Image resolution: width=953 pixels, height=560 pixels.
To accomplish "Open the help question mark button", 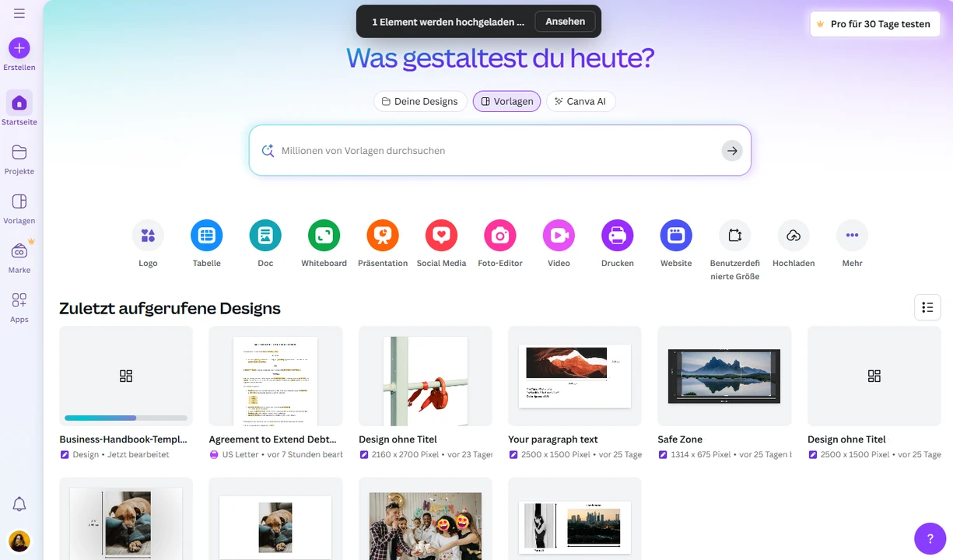I will [930, 538].
